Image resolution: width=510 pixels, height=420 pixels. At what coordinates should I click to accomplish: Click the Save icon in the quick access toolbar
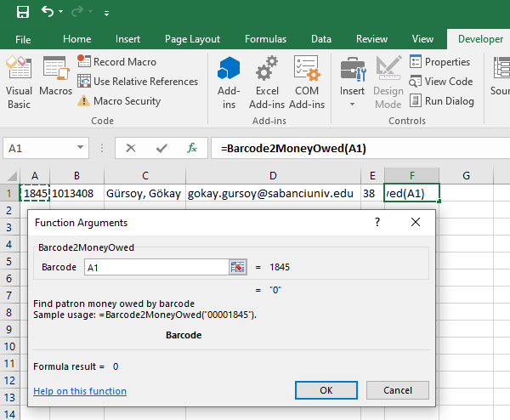(23, 12)
